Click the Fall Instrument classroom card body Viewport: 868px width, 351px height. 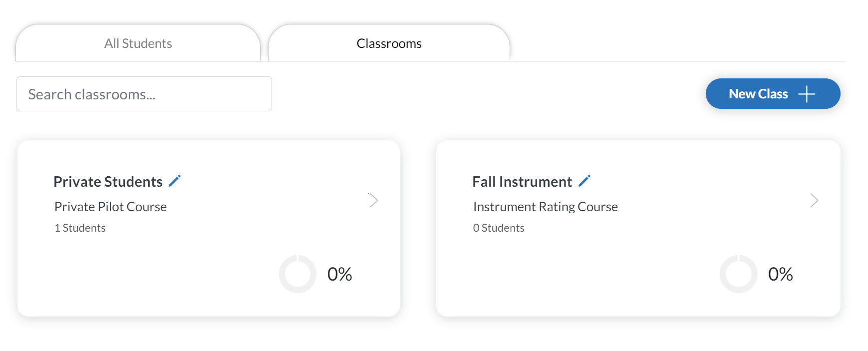(638, 228)
